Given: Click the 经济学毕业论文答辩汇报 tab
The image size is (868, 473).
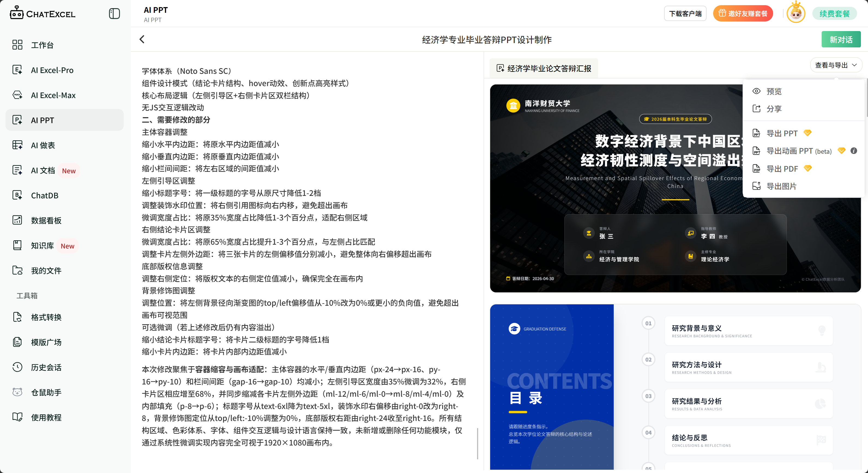Looking at the screenshot, I should coord(544,68).
